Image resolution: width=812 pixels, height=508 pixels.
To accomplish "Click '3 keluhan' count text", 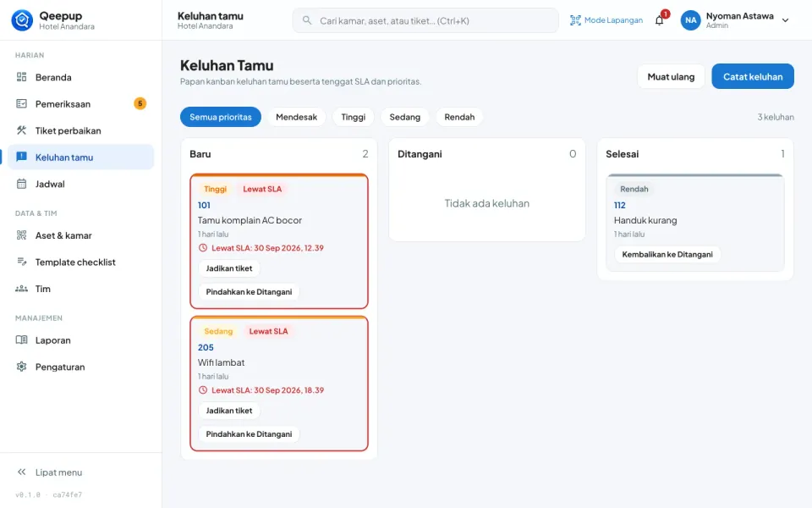I will pos(776,117).
